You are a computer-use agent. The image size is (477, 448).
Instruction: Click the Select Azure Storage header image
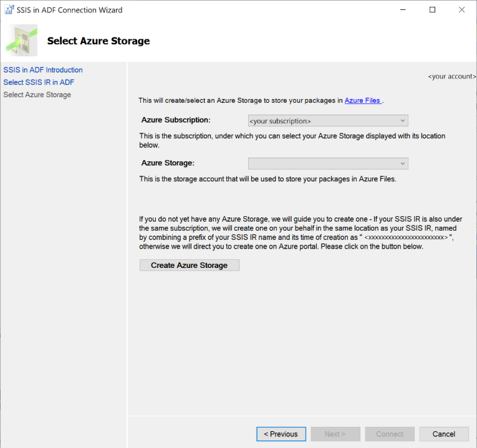(x=22, y=41)
